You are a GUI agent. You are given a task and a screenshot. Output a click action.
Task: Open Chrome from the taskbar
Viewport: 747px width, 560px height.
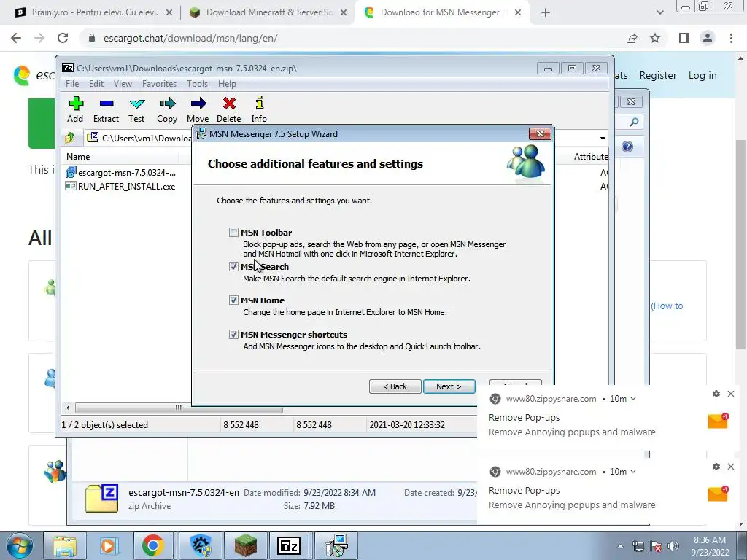tap(152, 545)
